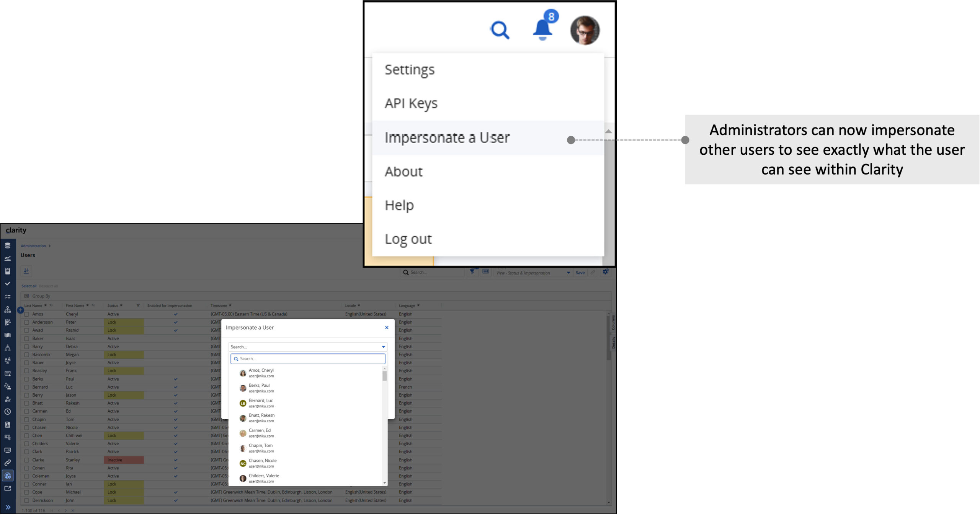Viewport: 980px width, 515px height.
Task: Tick the checkbox for Bascomb row
Action: (27, 355)
